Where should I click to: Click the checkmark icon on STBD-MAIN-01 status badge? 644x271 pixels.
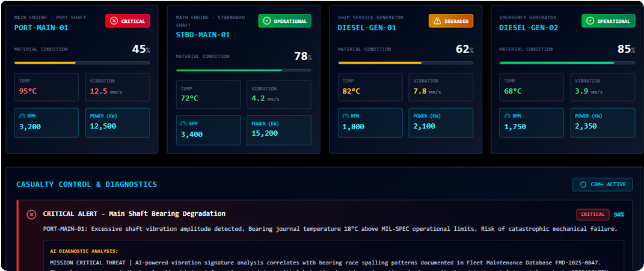pos(266,21)
